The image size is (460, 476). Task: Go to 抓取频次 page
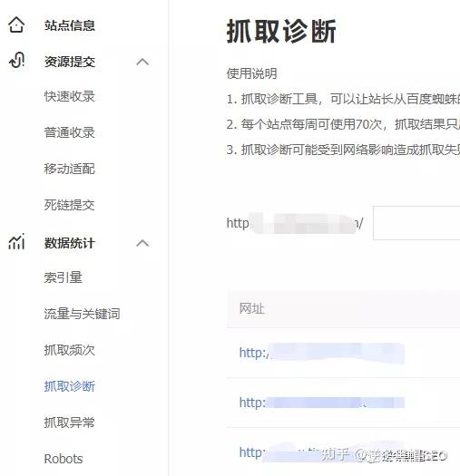coord(70,350)
